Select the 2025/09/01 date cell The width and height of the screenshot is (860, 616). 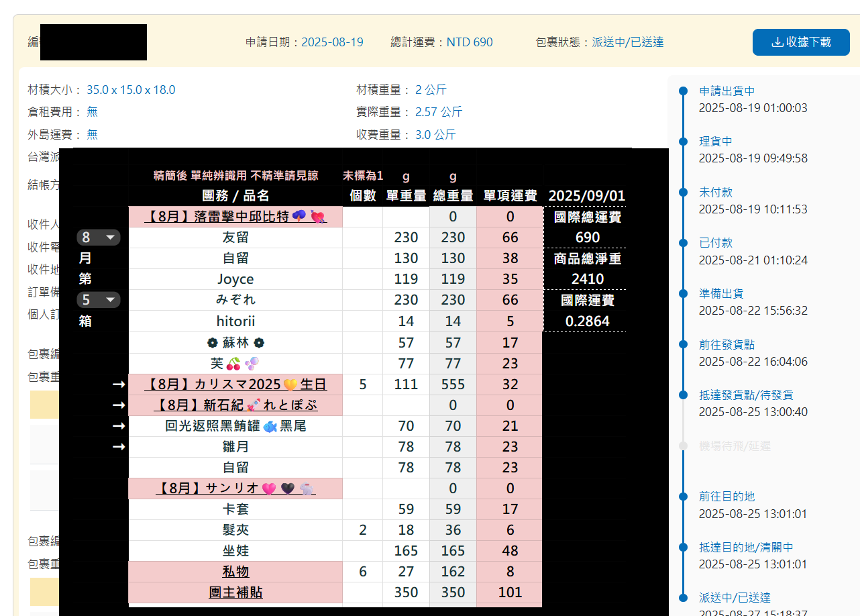click(587, 196)
